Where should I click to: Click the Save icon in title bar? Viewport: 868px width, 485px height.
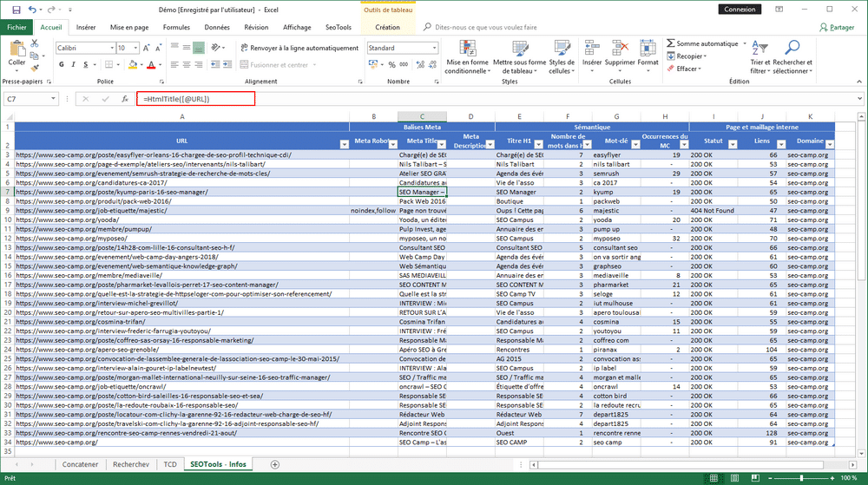coord(16,10)
